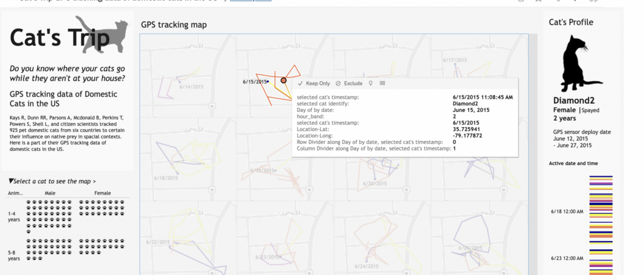Click the lone paw below Male 1-4 years rows
Viewport: 644px width, 275px height.
(x=28, y=232)
